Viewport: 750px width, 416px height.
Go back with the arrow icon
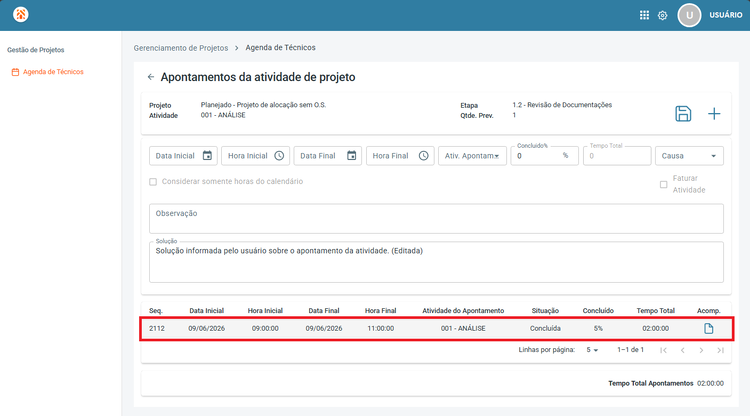tap(151, 77)
